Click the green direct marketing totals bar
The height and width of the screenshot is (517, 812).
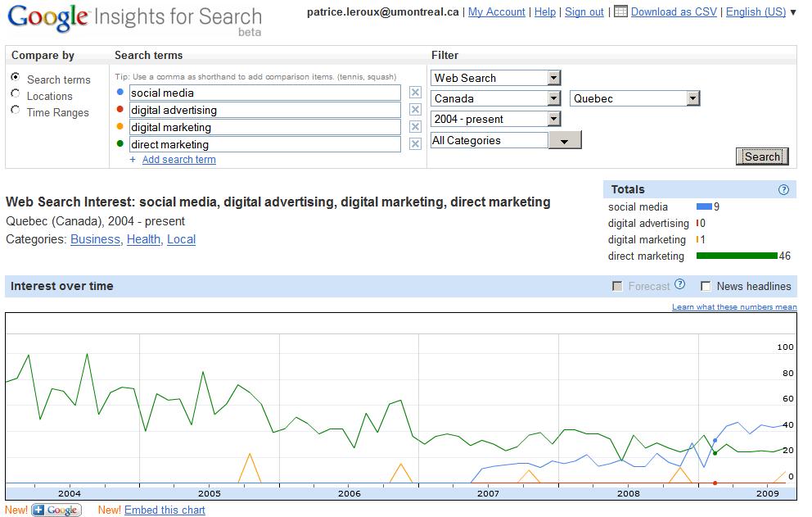point(737,256)
